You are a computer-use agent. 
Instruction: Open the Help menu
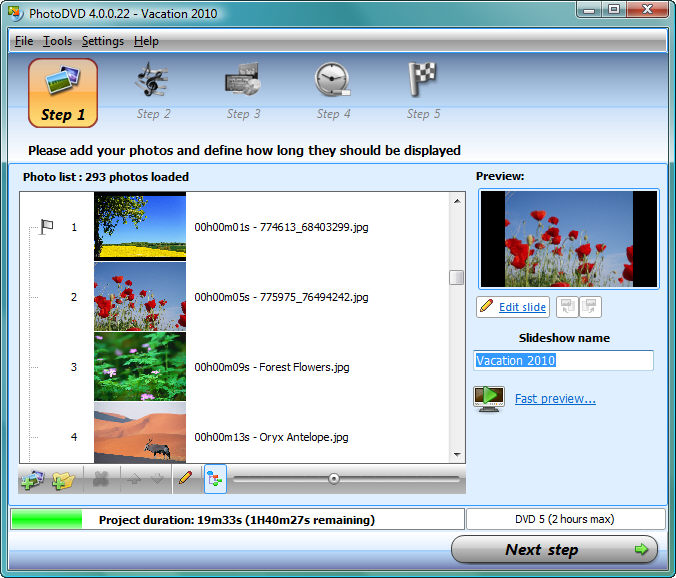coord(146,41)
